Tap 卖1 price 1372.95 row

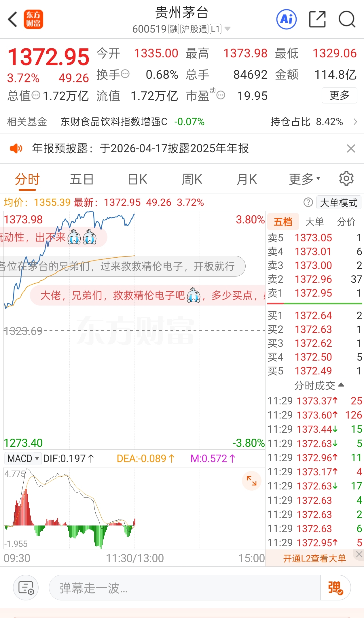(314, 293)
